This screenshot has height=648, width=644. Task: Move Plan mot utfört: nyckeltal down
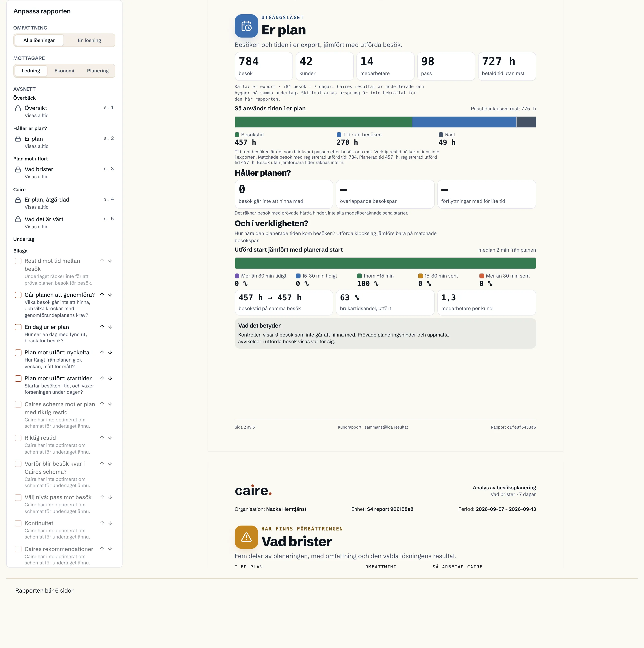coord(110,353)
